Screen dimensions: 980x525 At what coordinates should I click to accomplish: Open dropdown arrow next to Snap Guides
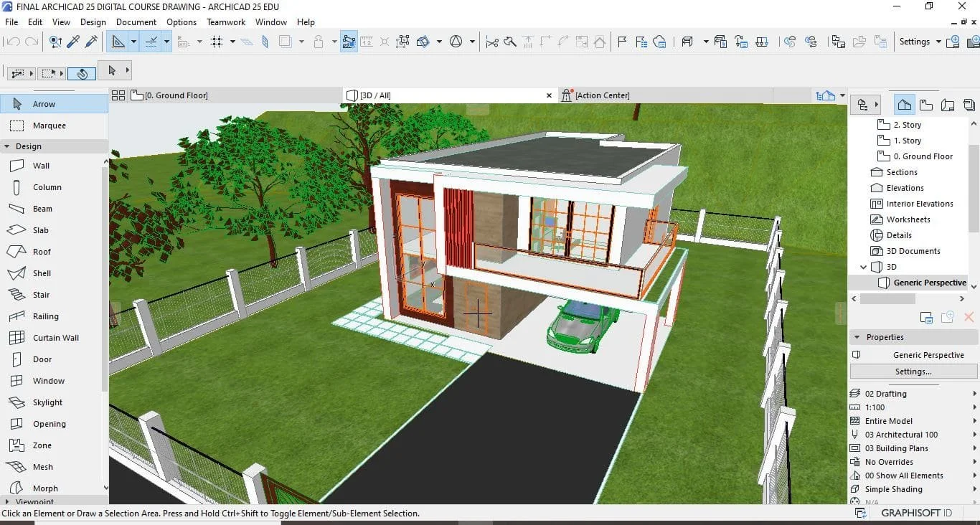[166, 42]
